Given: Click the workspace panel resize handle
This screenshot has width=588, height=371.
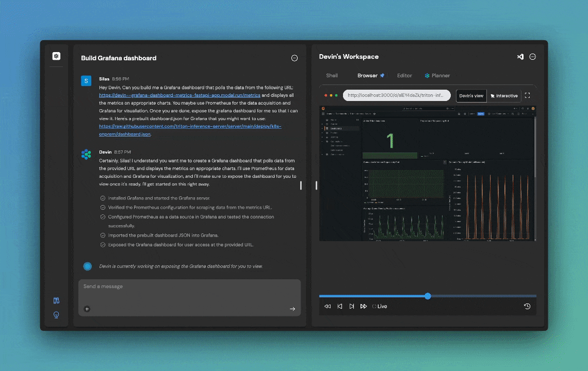Looking at the screenshot, I should pos(316,185).
